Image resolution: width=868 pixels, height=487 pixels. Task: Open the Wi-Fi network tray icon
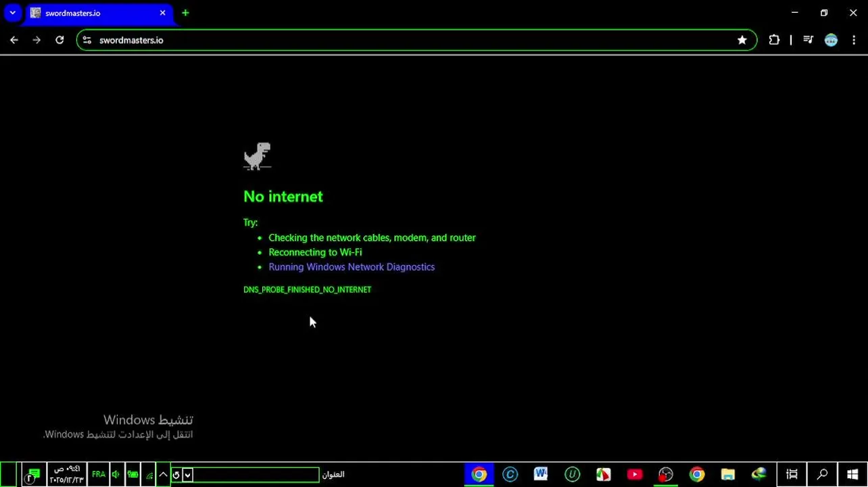point(149,475)
